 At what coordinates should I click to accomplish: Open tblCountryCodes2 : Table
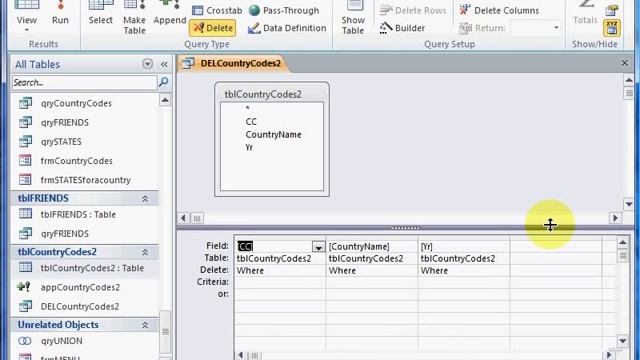(92, 268)
